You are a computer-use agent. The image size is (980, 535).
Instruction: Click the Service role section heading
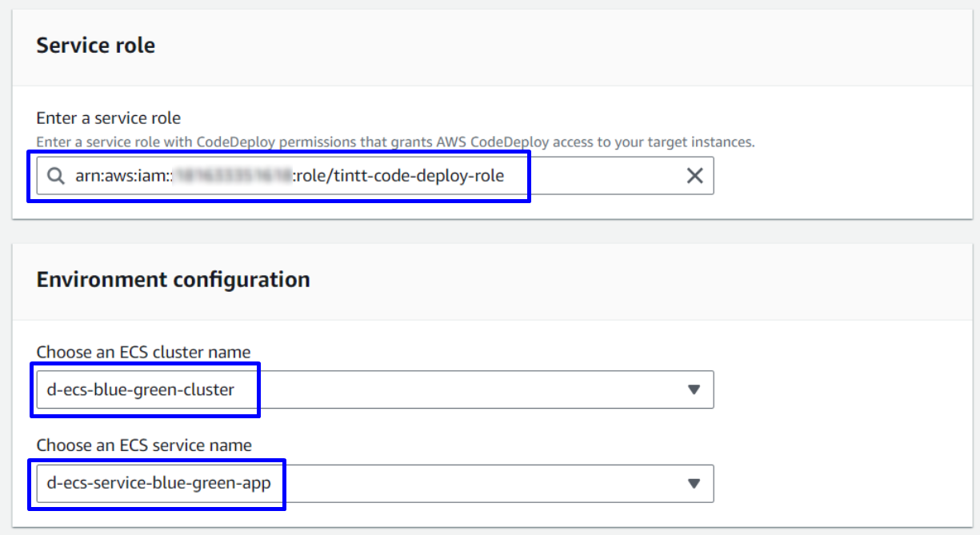coord(96,46)
